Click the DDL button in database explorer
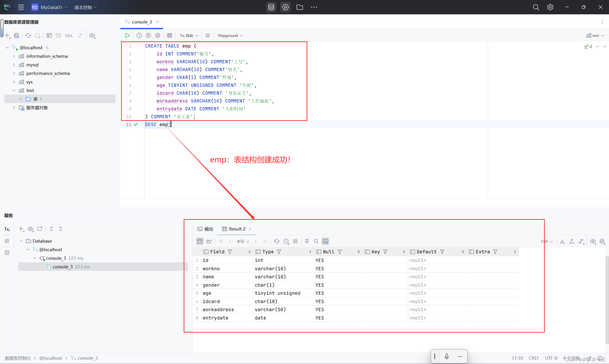The image size is (609, 364). (x=69, y=36)
